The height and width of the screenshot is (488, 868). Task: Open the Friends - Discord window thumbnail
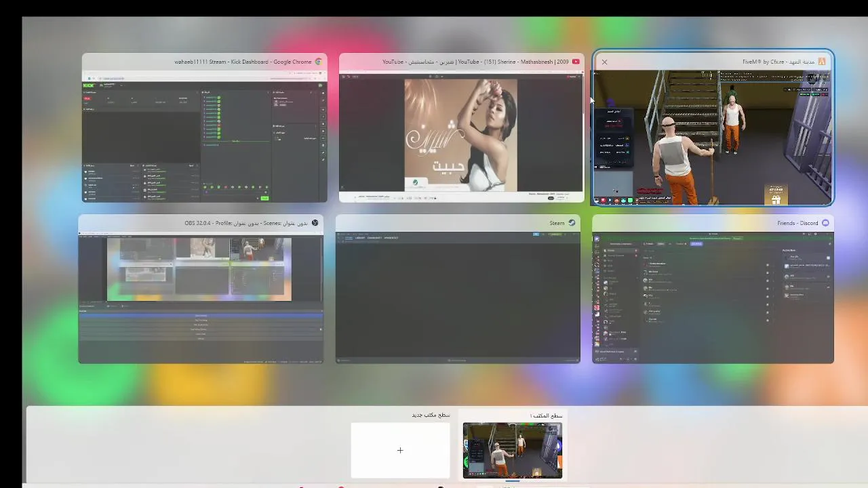[713, 289]
